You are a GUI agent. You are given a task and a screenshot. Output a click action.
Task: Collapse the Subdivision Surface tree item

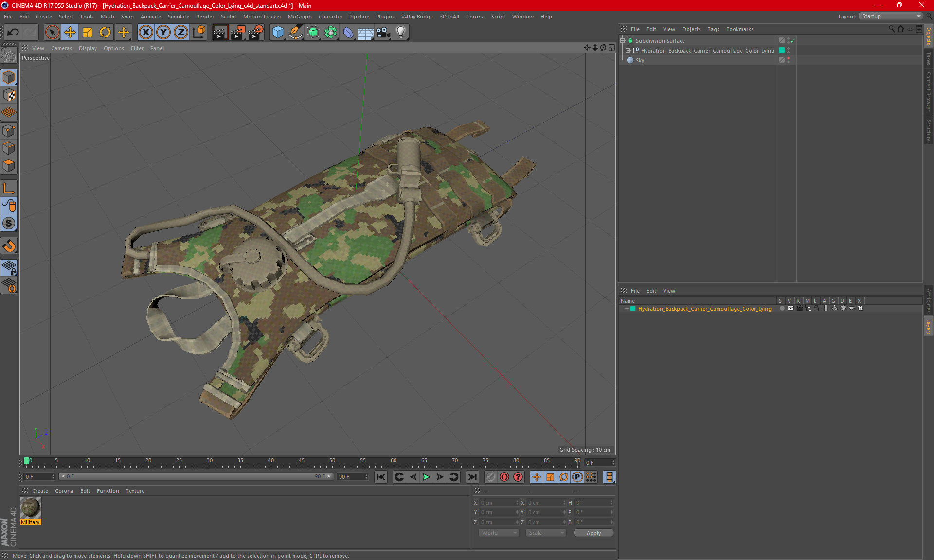(x=622, y=41)
